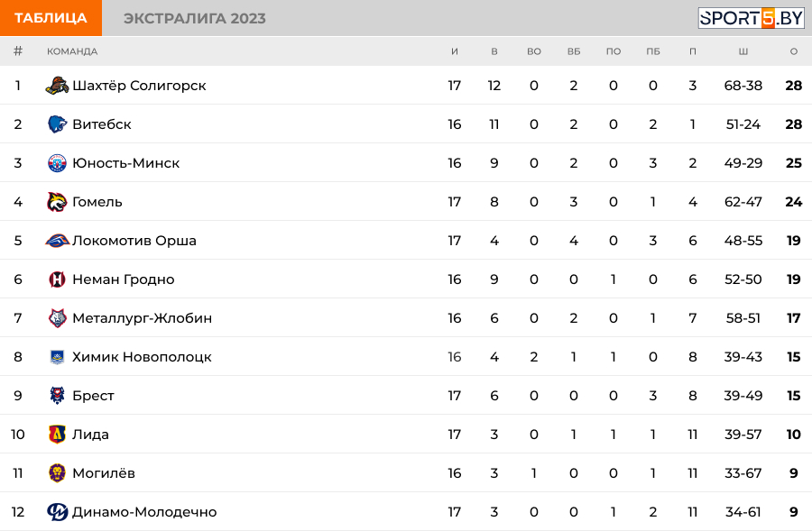Click the Металлург-Жлобин team logo
The image size is (812, 531).
pyautogui.click(x=57, y=318)
